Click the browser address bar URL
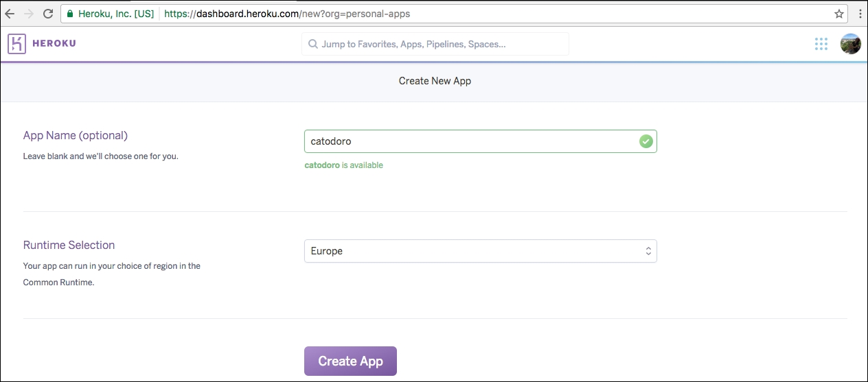 pyautogui.click(x=287, y=13)
